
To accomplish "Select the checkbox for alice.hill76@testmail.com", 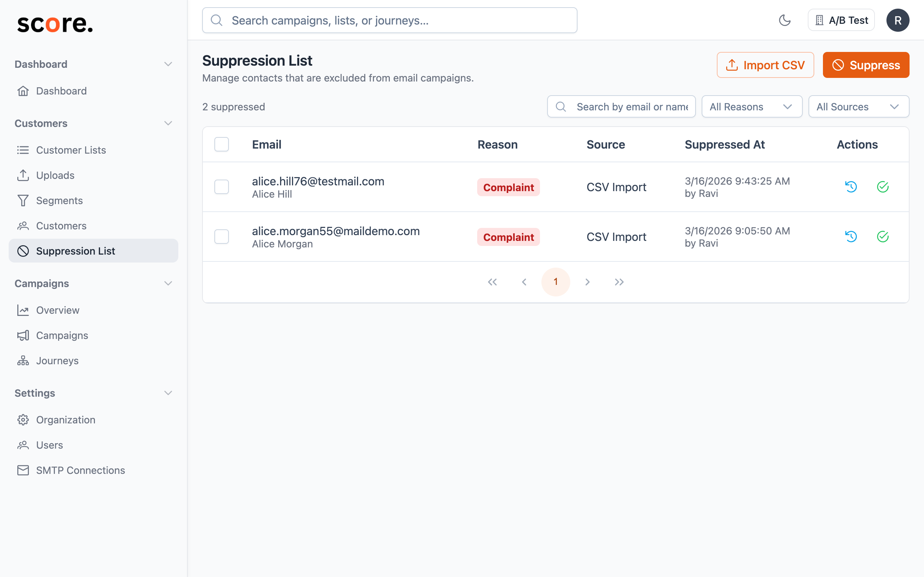I will (222, 187).
